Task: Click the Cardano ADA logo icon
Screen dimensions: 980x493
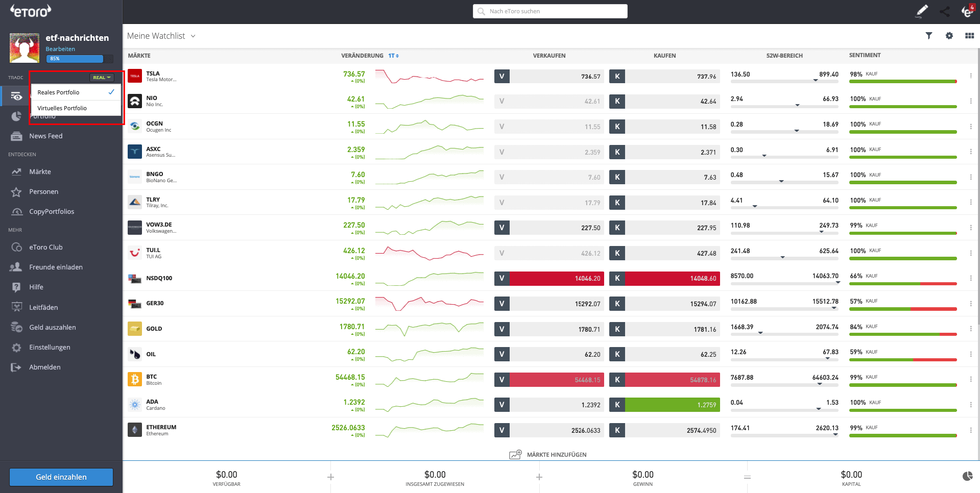Action: tap(135, 405)
